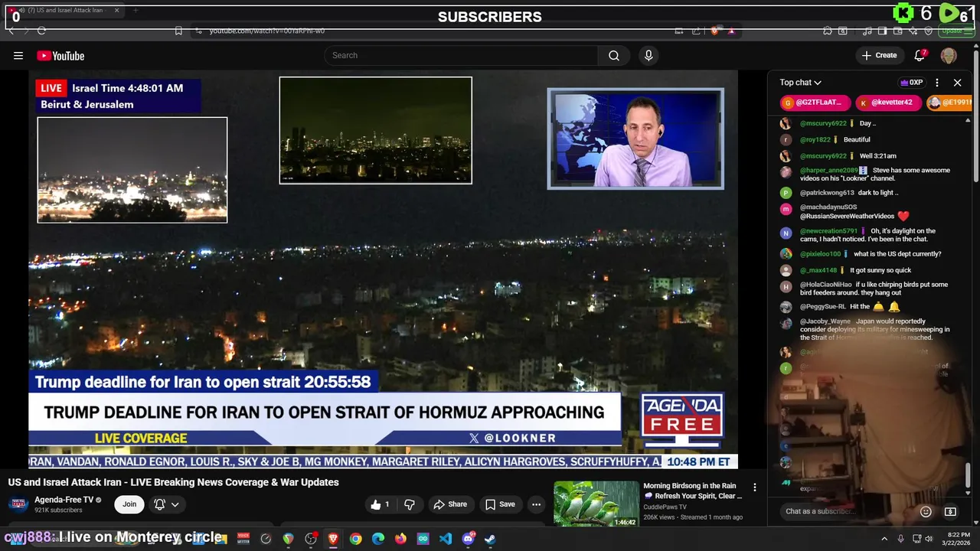Open the OXP crown badge in chat
The image size is (980, 551).
tap(911, 83)
